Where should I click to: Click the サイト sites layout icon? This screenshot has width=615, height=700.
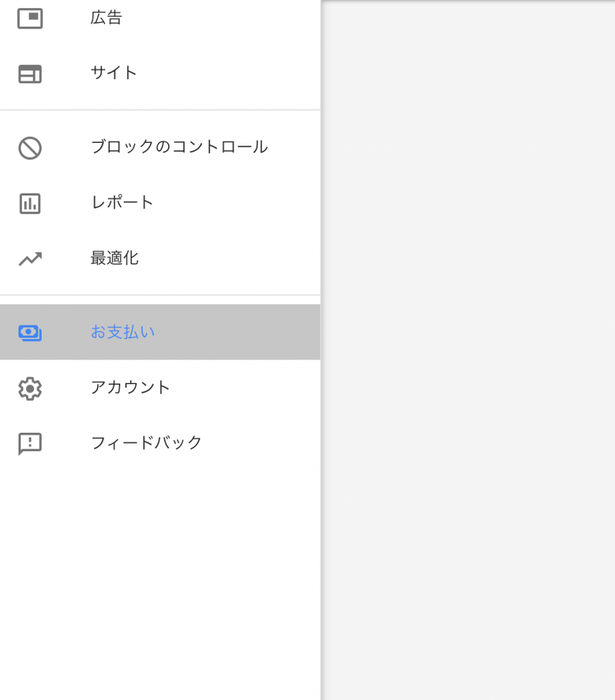tap(30, 74)
